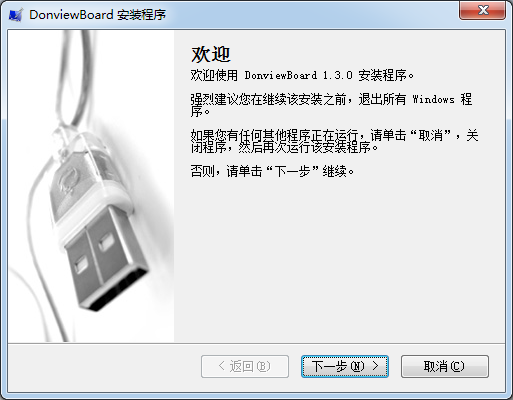Cancel setup with the 取消(C) button
Viewport: 513px width, 400px height.
coord(445,366)
